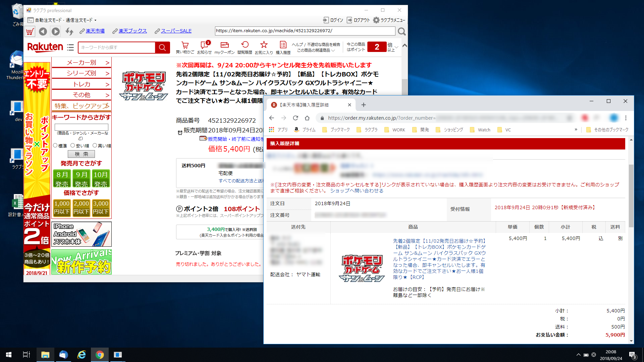644x362 pixels.
Task: Expand その他 category
Action: point(82,95)
